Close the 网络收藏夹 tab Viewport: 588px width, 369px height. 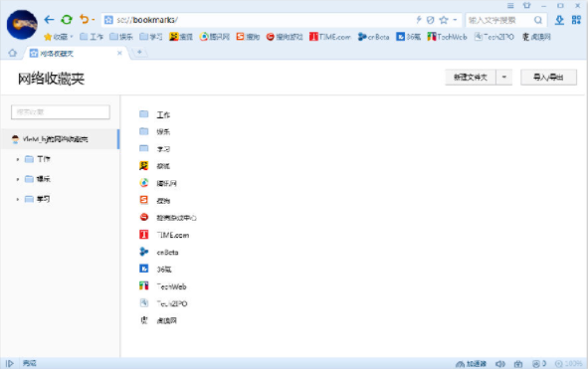tap(119, 54)
